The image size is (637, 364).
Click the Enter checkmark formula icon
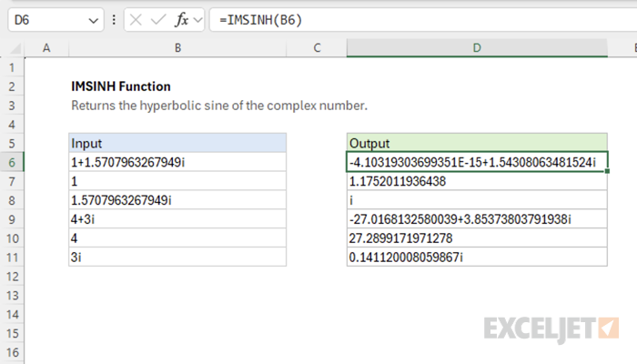[158, 20]
